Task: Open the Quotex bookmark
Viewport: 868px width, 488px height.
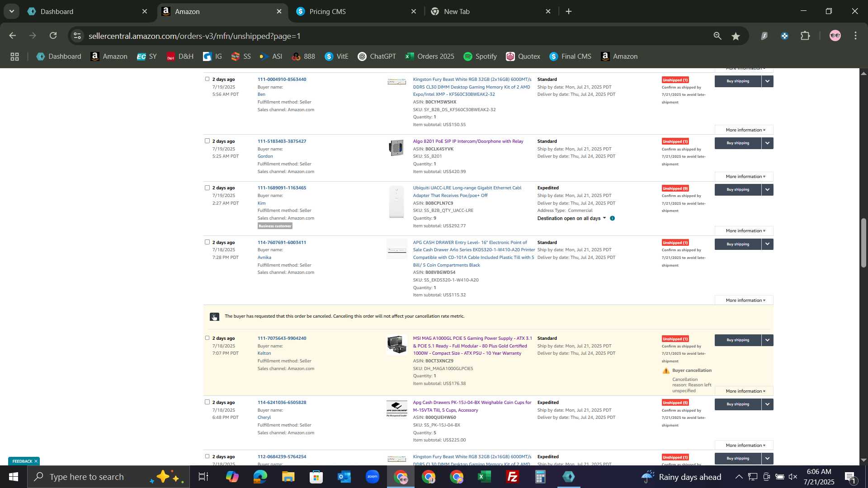Action: tap(524, 56)
